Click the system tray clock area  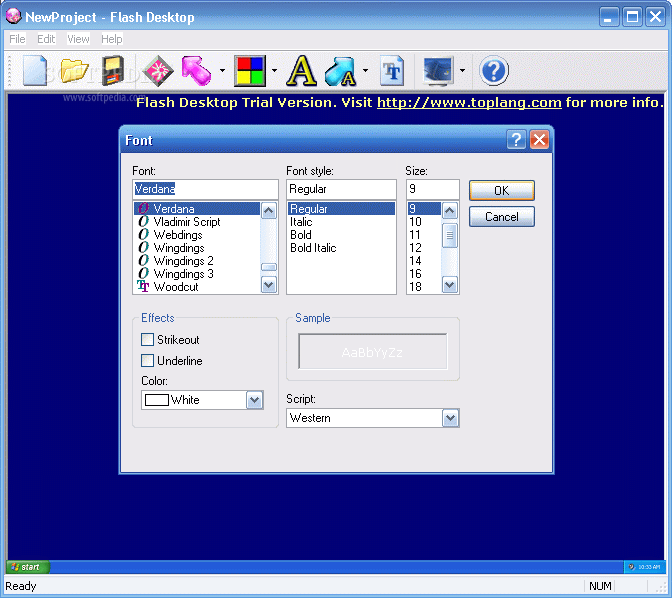tap(645, 567)
